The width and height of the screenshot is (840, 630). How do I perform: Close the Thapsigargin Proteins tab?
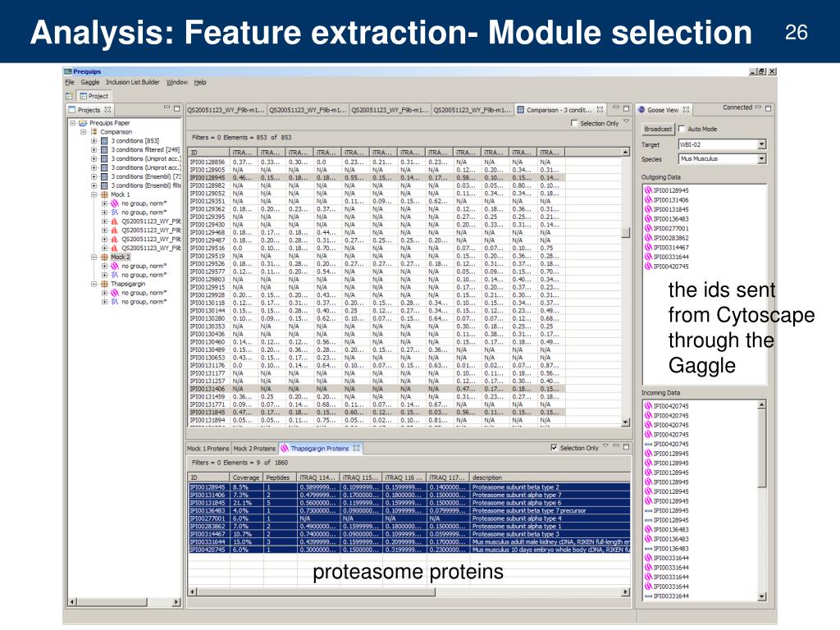pos(356,449)
